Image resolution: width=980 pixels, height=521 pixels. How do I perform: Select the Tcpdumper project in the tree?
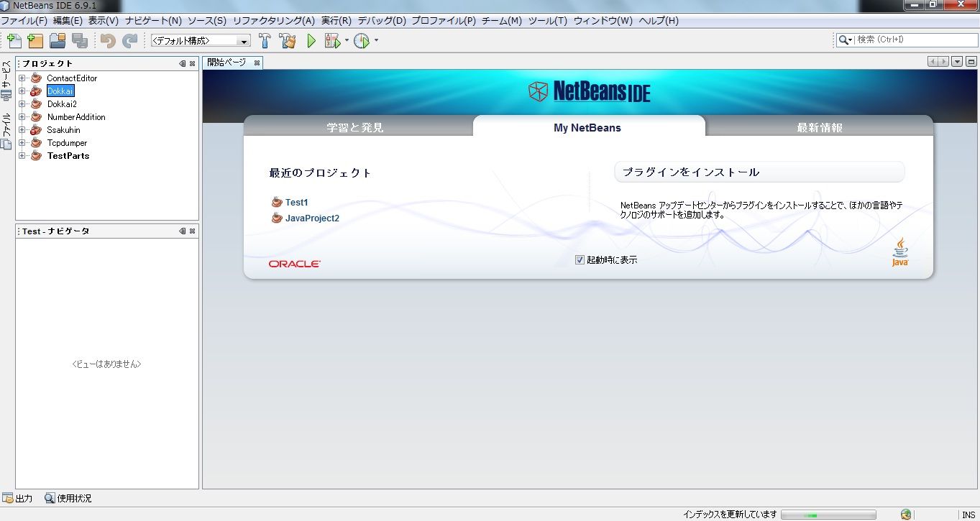67,143
